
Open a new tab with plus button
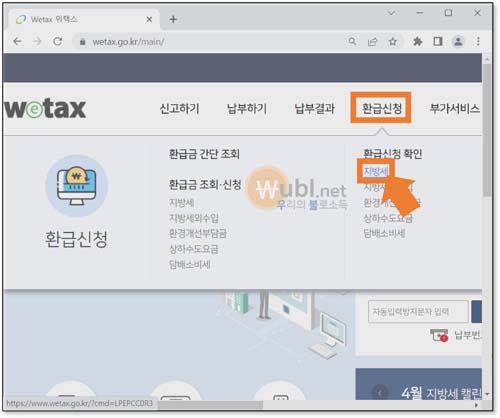[173, 19]
